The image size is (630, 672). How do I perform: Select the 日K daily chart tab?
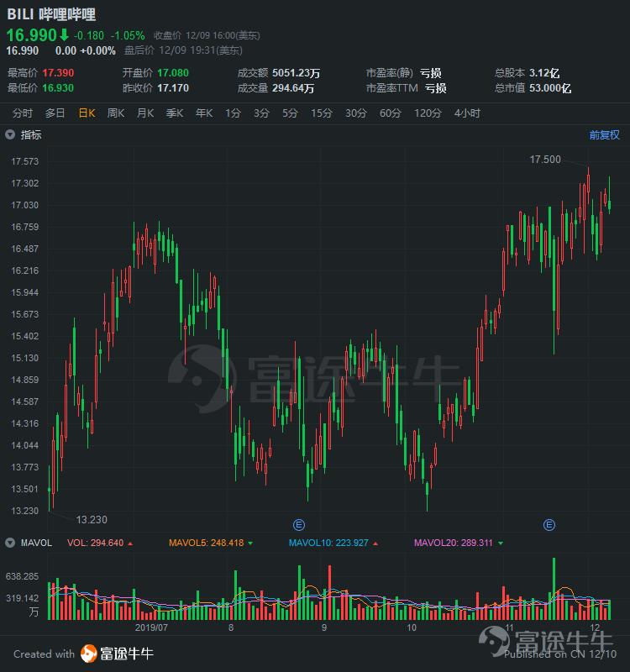(87, 113)
